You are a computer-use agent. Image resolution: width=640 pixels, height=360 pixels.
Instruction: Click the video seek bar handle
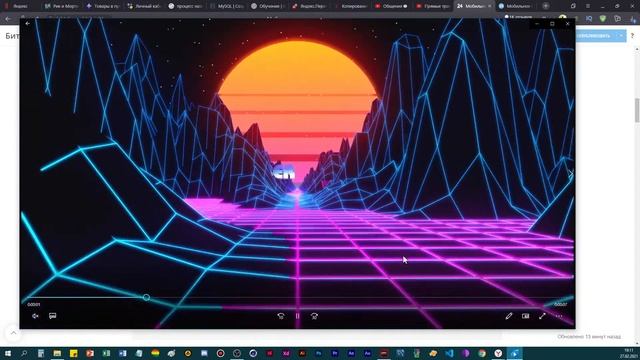click(146, 298)
